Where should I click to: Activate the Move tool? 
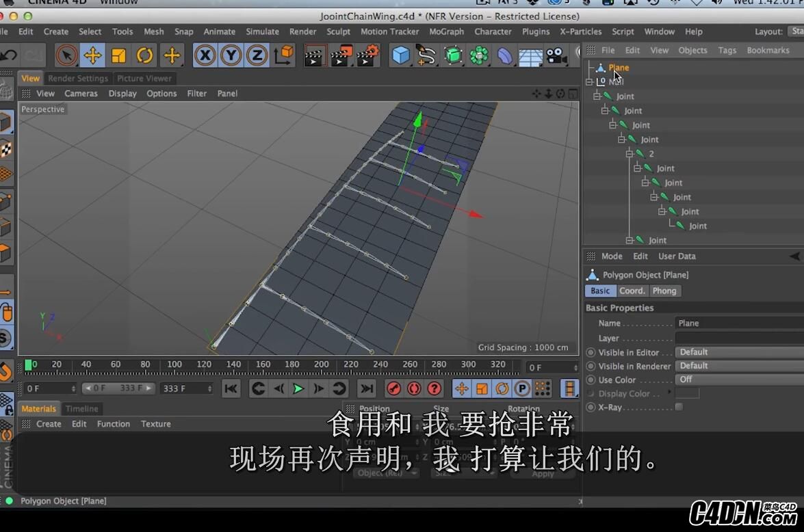click(93, 55)
